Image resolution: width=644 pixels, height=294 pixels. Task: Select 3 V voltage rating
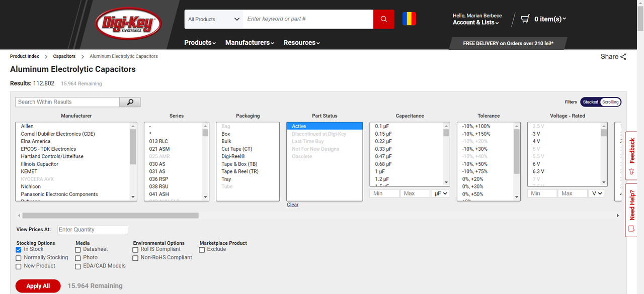point(563,134)
